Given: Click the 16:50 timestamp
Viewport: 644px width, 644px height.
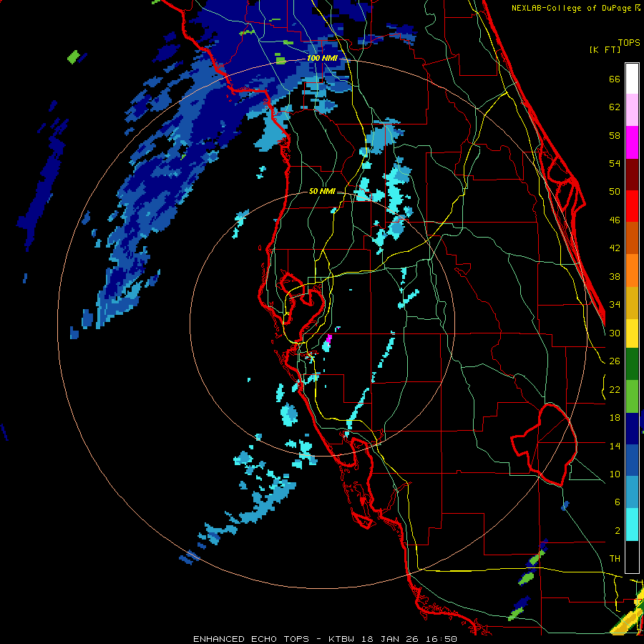Looking at the screenshot, I should coord(441,639).
